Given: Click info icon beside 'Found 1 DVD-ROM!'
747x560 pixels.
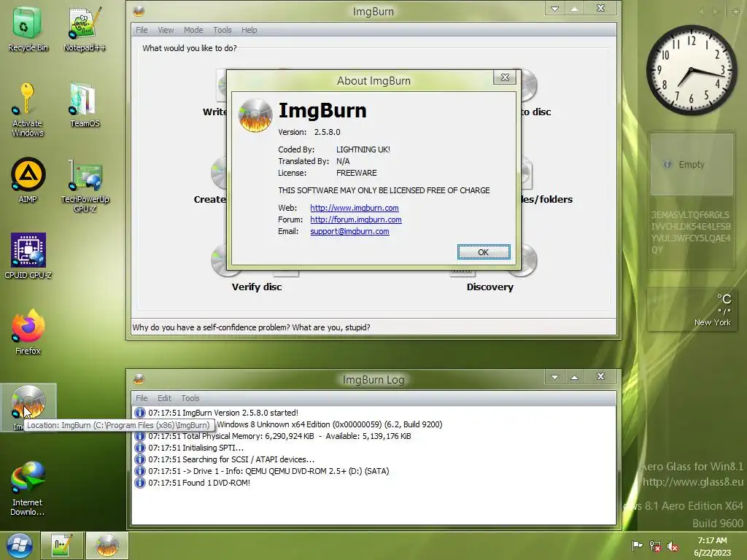Looking at the screenshot, I should [x=139, y=483].
